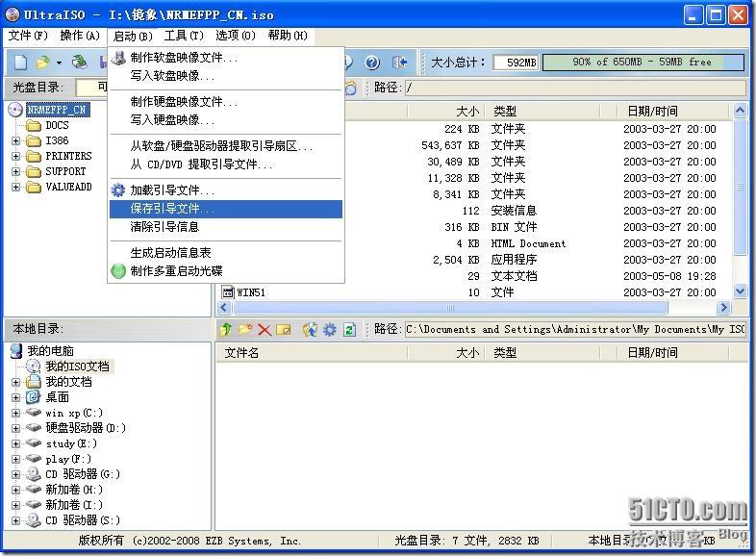756x556 pixels.
Task: Click the Open CD/DVD toolbar icon
Action: coord(79,63)
